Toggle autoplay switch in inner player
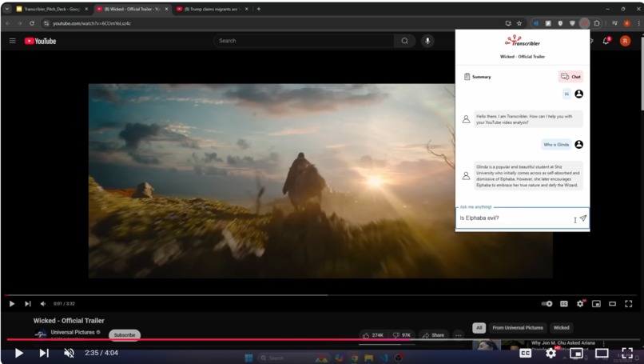Screen dimensions: 644x364 (x=547, y=304)
